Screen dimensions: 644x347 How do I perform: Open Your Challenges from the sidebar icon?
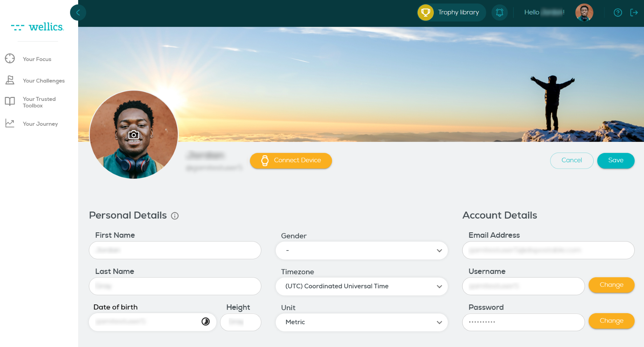[x=10, y=80]
